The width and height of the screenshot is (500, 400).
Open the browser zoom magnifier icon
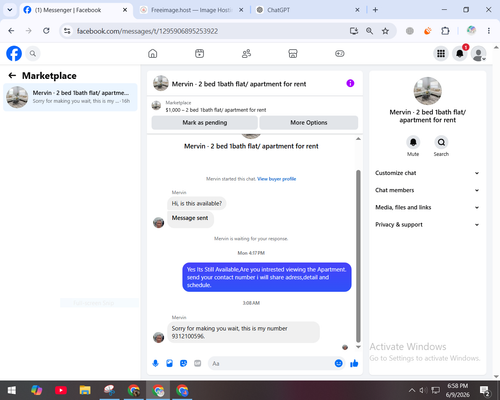pos(369,31)
